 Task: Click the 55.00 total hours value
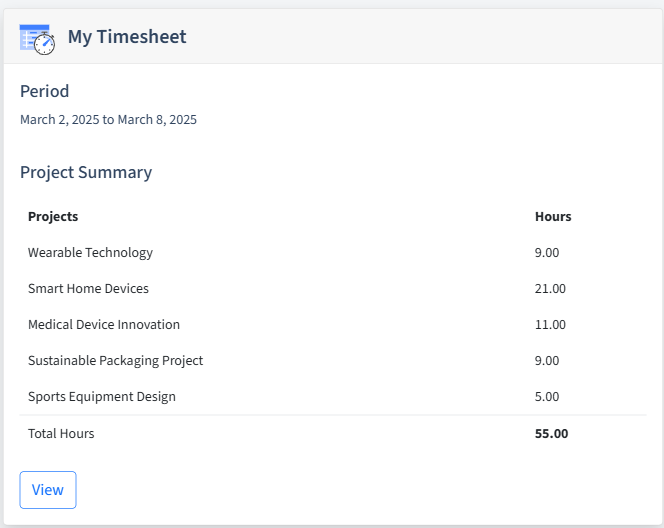pyautogui.click(x=551, y=434)
